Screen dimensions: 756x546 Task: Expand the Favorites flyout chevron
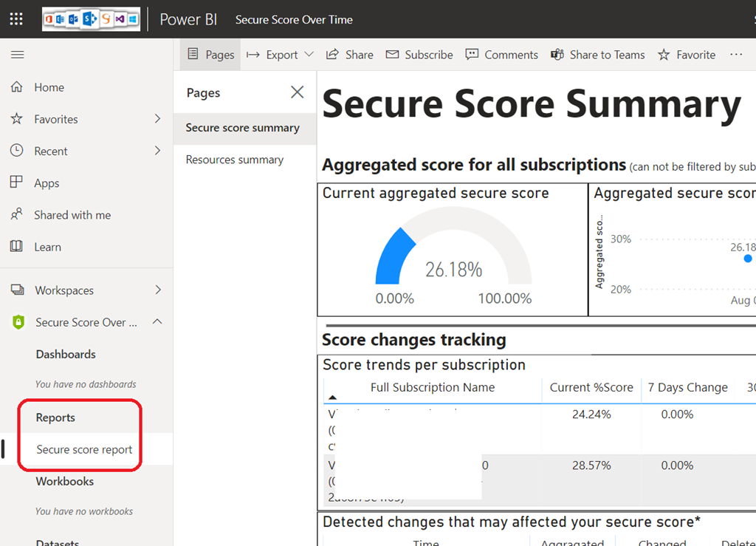pos(157,119)
